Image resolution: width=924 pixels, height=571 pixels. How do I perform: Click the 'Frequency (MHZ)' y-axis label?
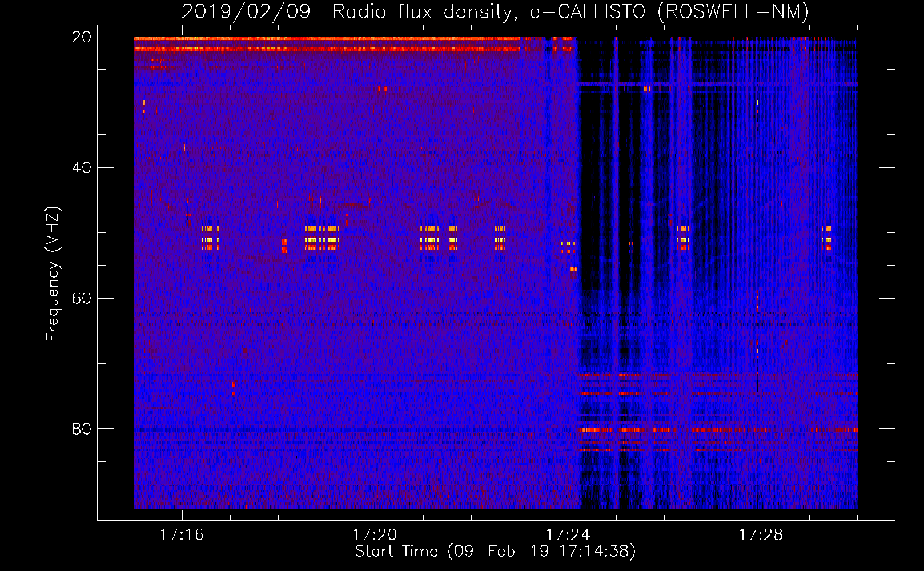53,274
